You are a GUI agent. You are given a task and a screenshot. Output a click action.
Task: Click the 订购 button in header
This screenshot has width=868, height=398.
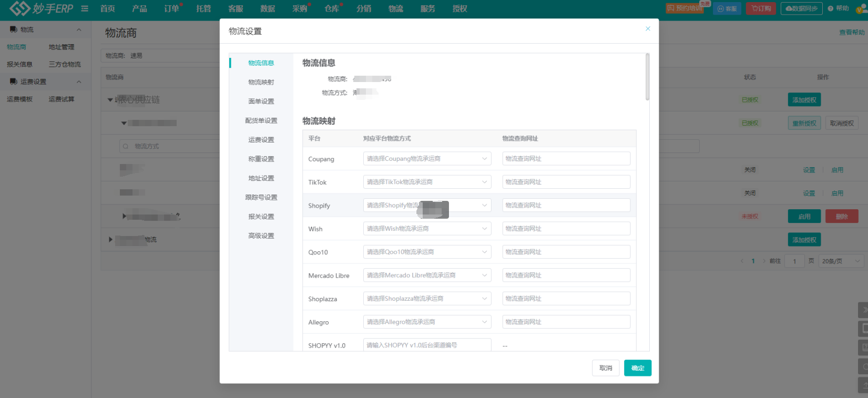pyautogui.click(x=761, y=8)
